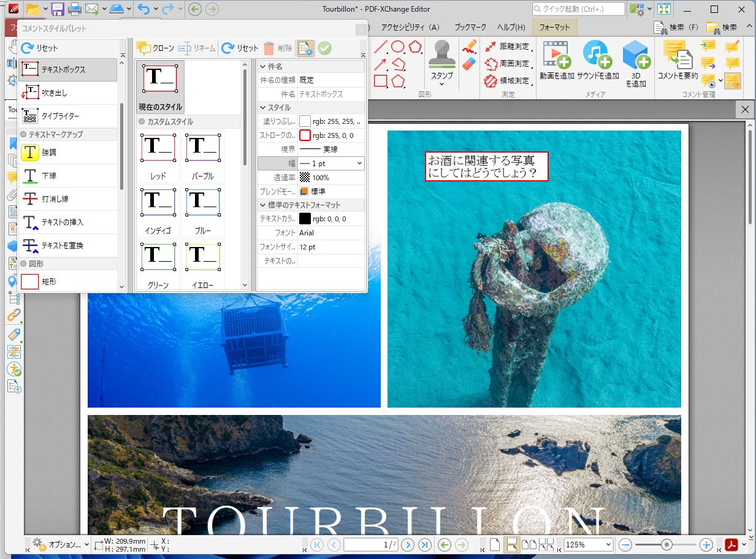Go to next page button
This screenshot has width=756, height=559.
coord(408,544)
